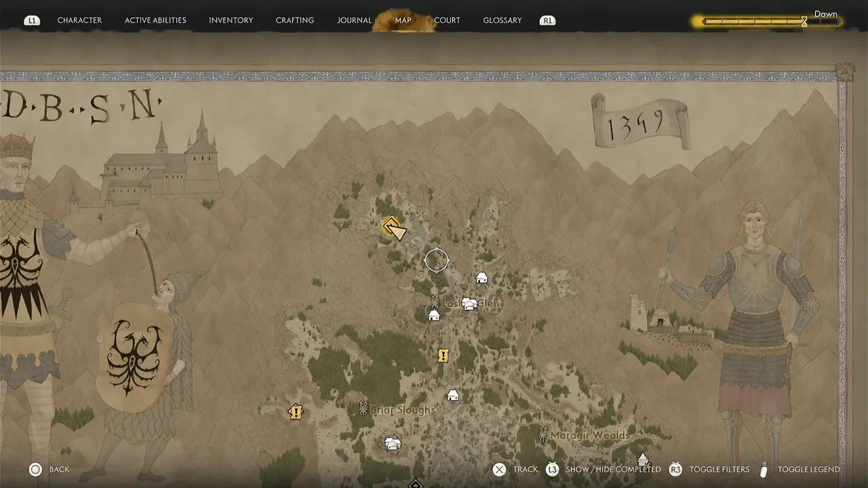Select the house cluster icon on the Glen label
The width and height of the screenshot is (868, 488).
[x=469, y=304]
